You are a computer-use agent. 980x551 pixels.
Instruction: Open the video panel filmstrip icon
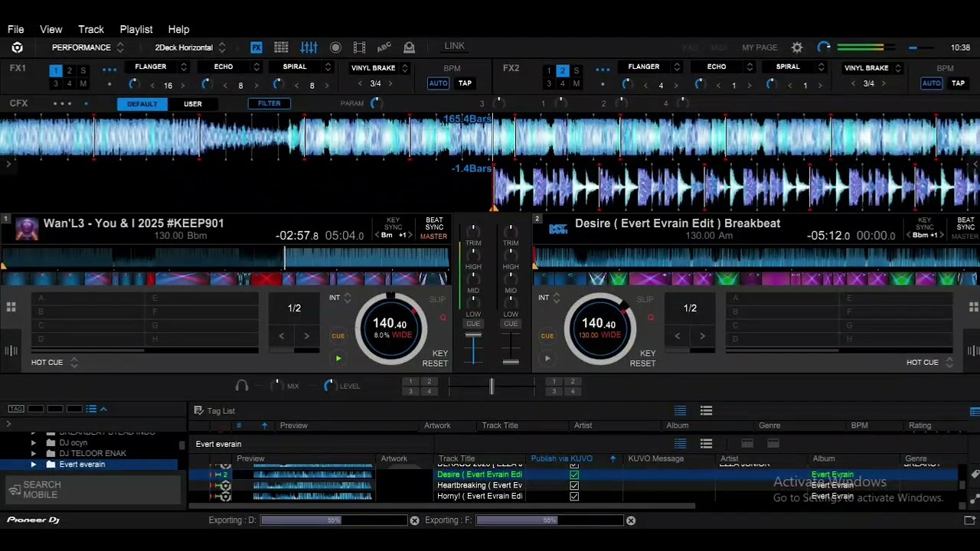coord(359,47)
